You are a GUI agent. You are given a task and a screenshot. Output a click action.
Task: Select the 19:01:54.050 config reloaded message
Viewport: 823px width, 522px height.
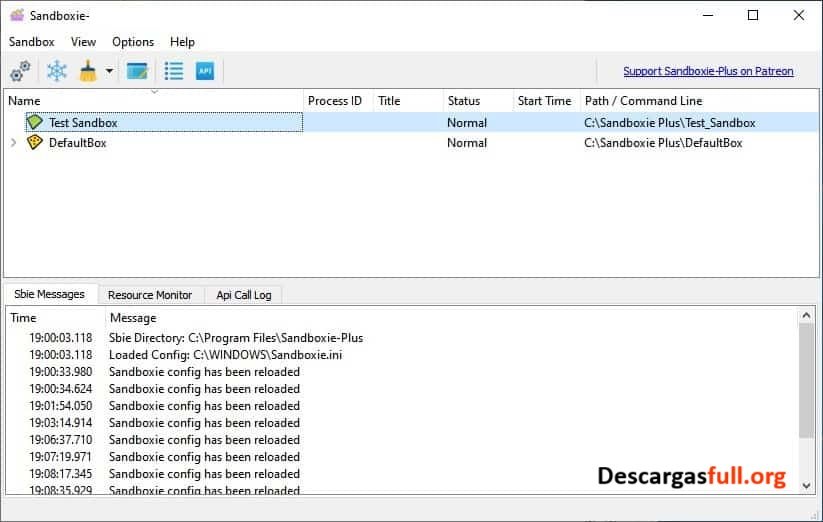[x=402, y=406]
